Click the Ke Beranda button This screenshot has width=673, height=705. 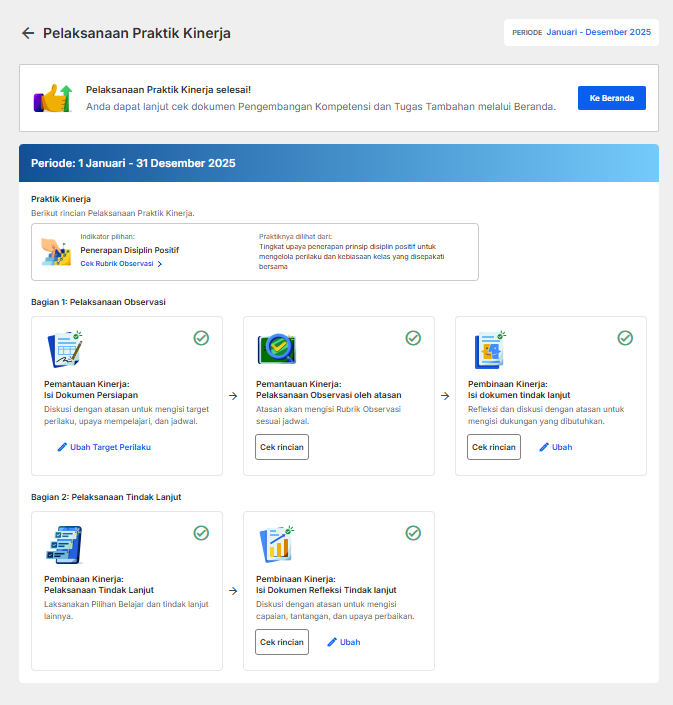point(611,98)
